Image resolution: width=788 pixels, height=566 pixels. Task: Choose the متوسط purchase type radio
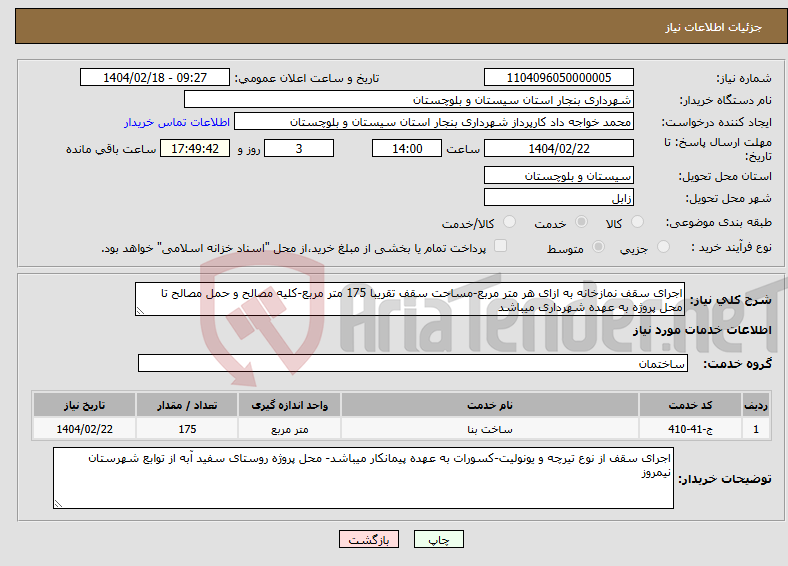(599, 246)
